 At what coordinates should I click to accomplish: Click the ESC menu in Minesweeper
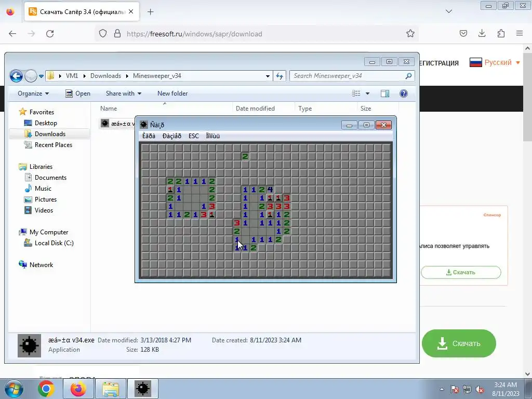coord(193,136)
